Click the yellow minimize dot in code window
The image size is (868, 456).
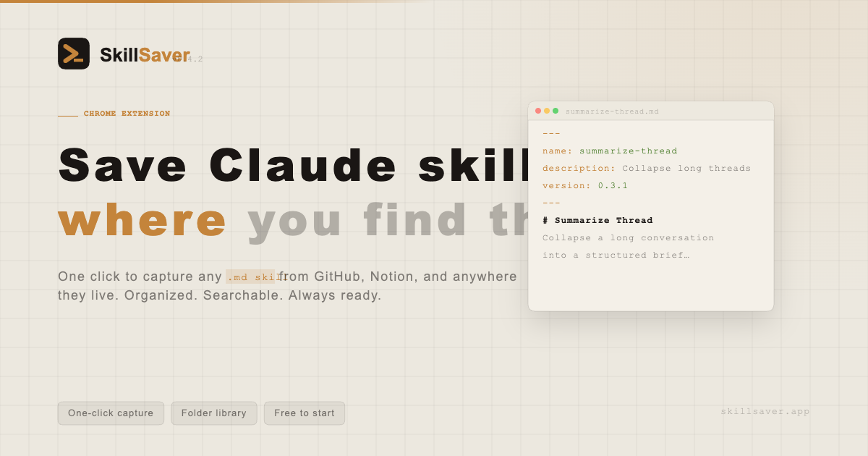coord(547,111)
